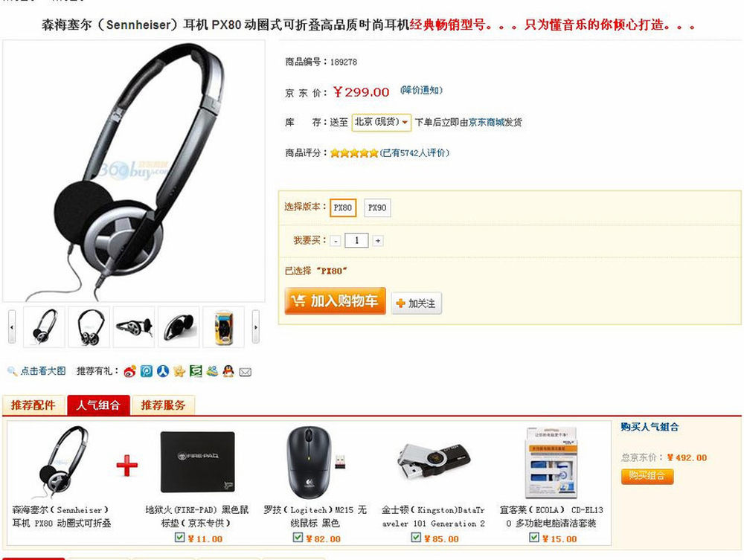The height and width of the screenshot is (560, 744).
Task: Share via Qzone star icon
Action: pos(179,371)
